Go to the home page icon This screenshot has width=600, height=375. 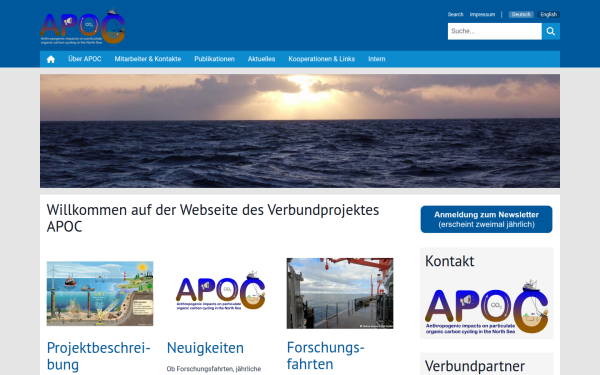click(51, 59)
